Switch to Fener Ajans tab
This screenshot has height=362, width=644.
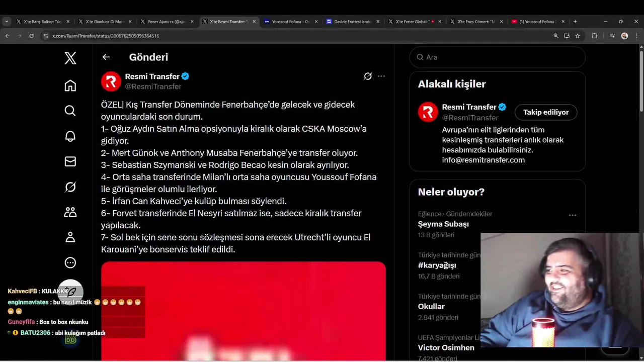click(167, 22)
